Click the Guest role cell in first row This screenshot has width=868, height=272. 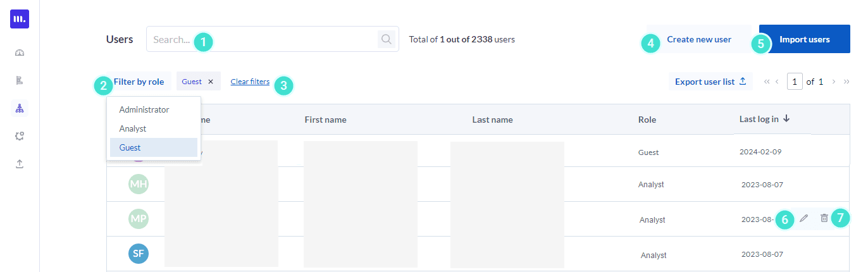(648, 152)
